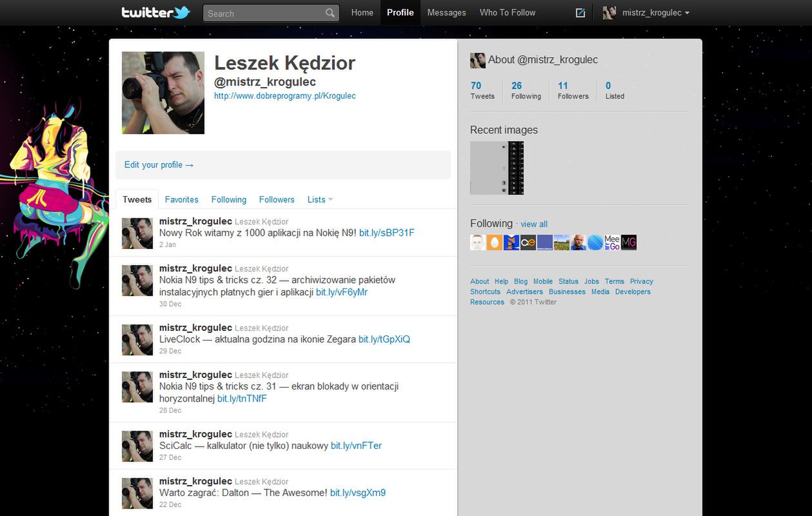Open the bit.ly/sBP31F link
This screenshot has height=516, width=812.
(x=387, y=233)
